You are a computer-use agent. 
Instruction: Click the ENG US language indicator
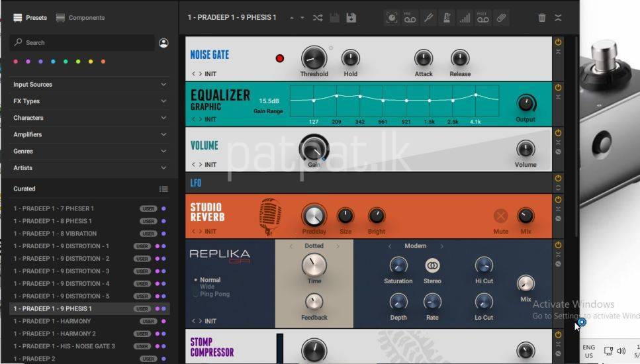click(x=588, y=351)
